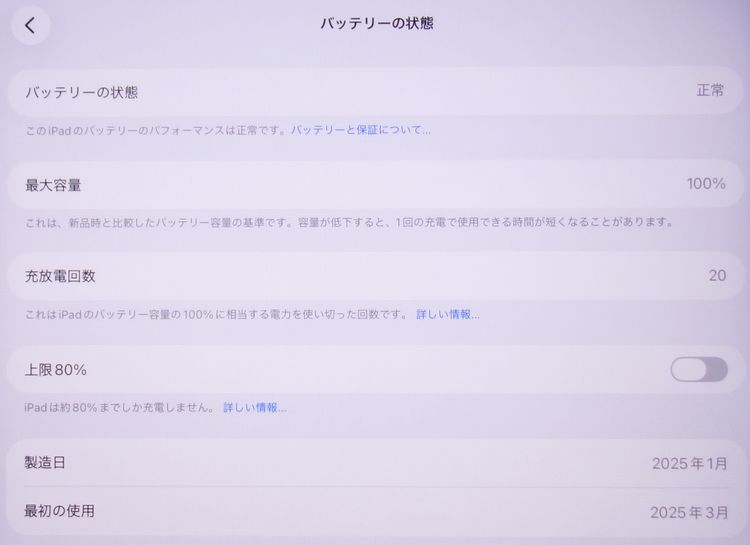Viewport: 750px width, 545px height.
Task: Click the cycle count value 20
Action: click(x=717, y=276)
